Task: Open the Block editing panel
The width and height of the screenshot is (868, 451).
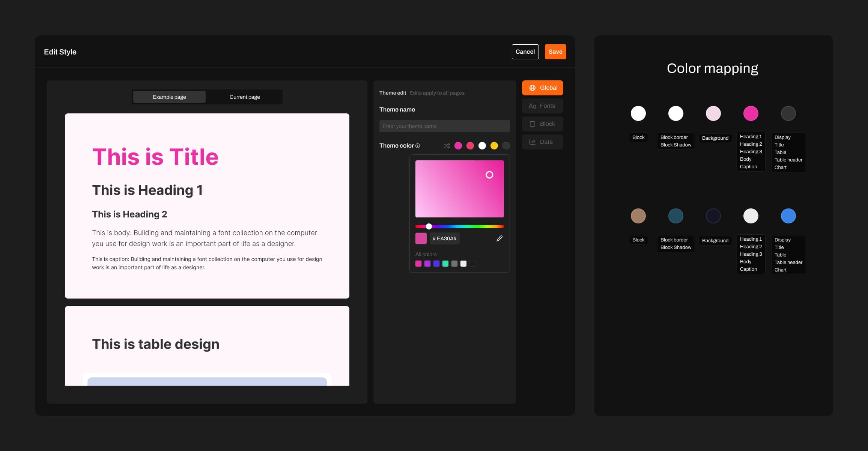Action: (542, 124)
